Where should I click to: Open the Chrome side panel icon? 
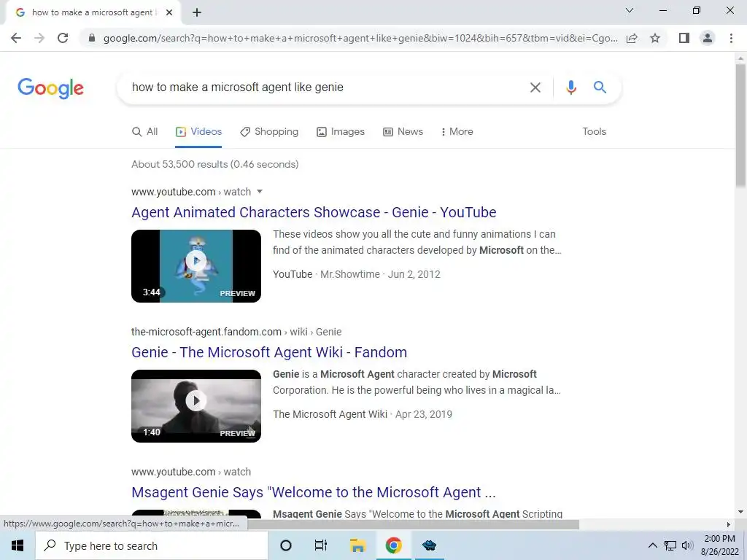click(x=684, y=38)
